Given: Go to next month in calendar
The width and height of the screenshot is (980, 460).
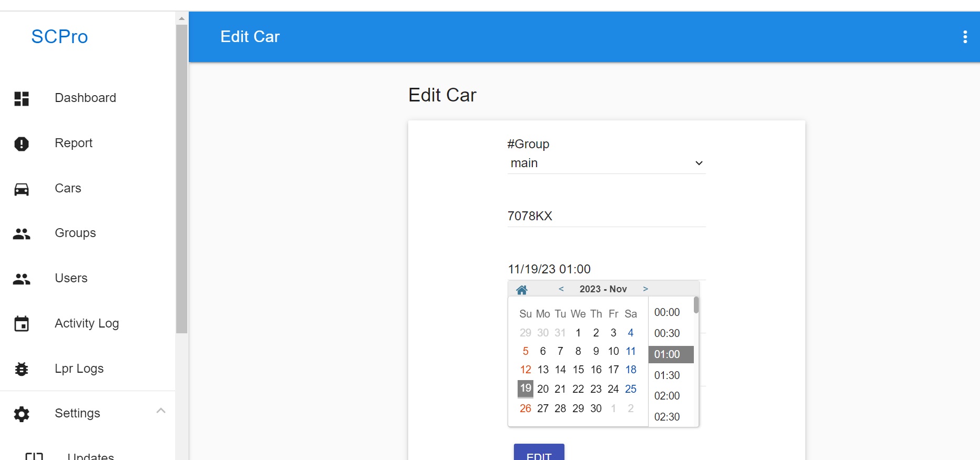Looking at the screenshot, I should 645,289.
